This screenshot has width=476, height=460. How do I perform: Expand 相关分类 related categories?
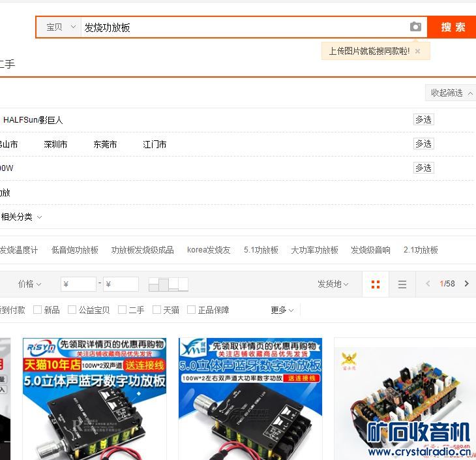pyautogui.click(x=22, y=217)
